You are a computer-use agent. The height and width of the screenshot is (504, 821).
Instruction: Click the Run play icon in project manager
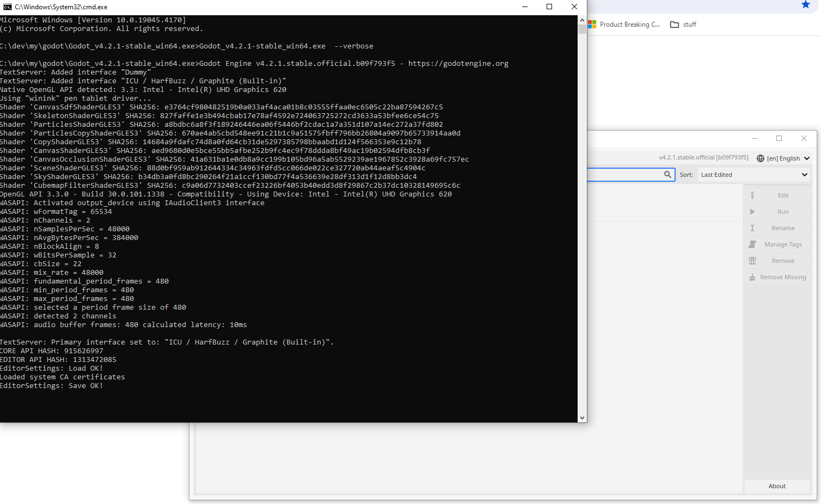point(753,211)
